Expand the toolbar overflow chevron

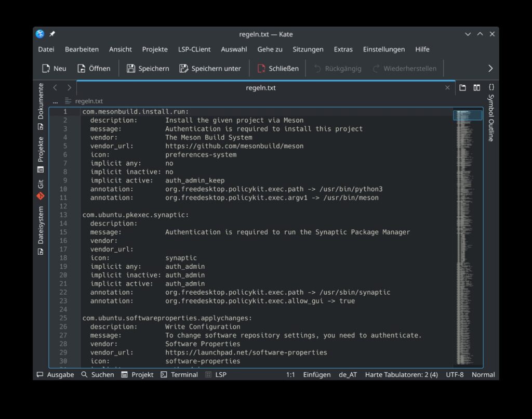tap(490, 69)
